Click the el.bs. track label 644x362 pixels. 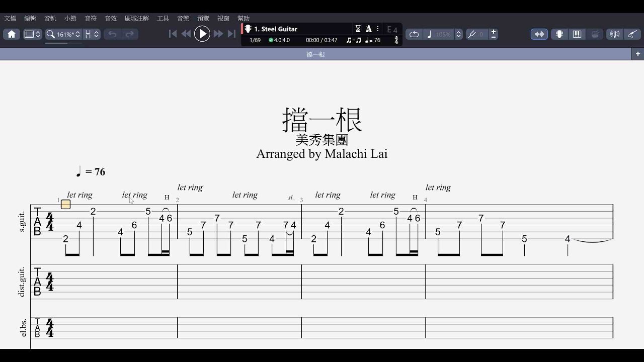click(x=23, y=327)
